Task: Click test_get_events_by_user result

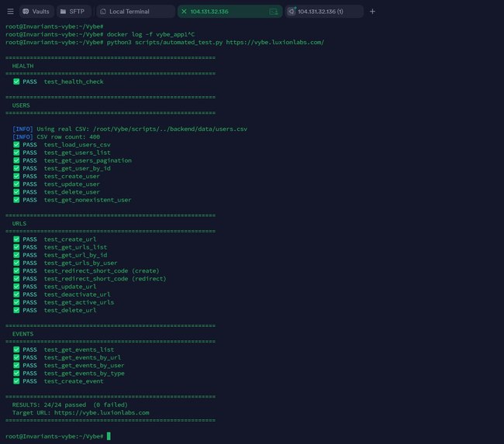Action: tap(69, 365)
